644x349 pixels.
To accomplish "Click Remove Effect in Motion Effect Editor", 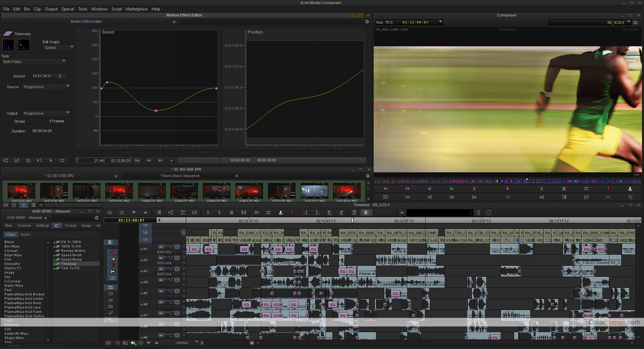I will coord(17,161).
